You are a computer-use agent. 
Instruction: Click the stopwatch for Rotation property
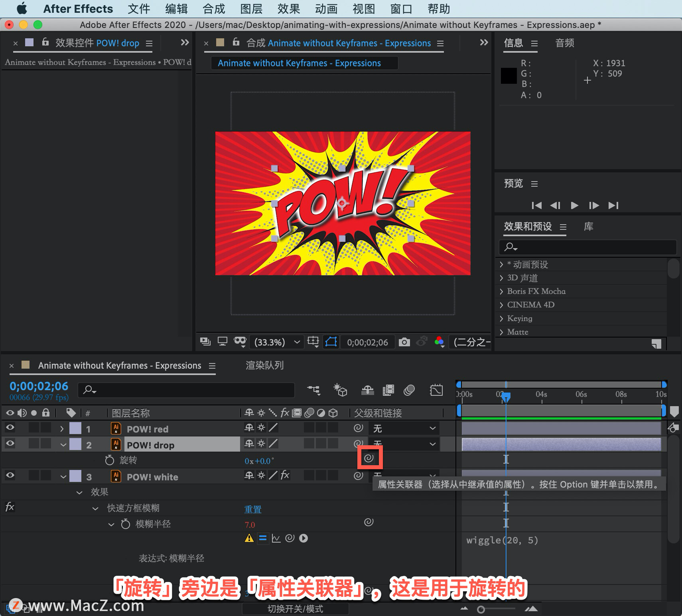click(109, 460)
